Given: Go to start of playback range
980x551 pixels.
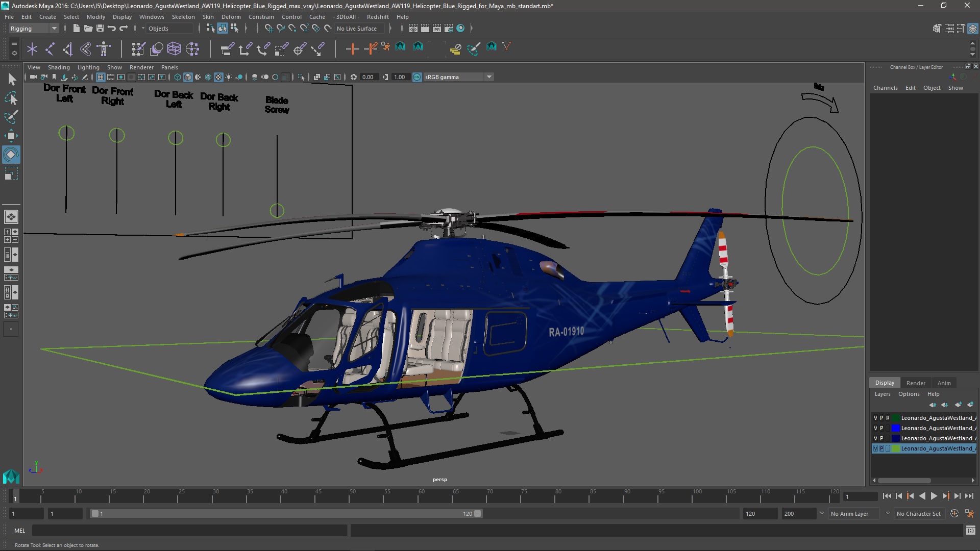Looking at the screenshot, I should (x=887, y=496).
